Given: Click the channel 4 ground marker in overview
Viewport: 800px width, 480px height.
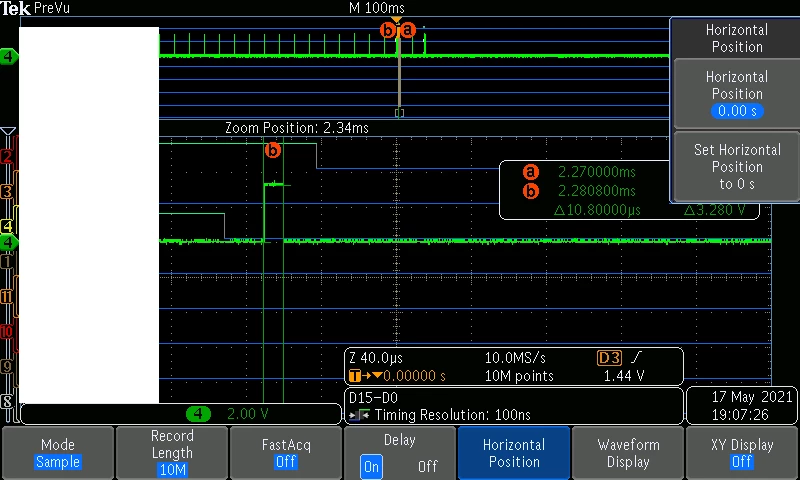Looking at the screenshot, I should pos(8,56).
